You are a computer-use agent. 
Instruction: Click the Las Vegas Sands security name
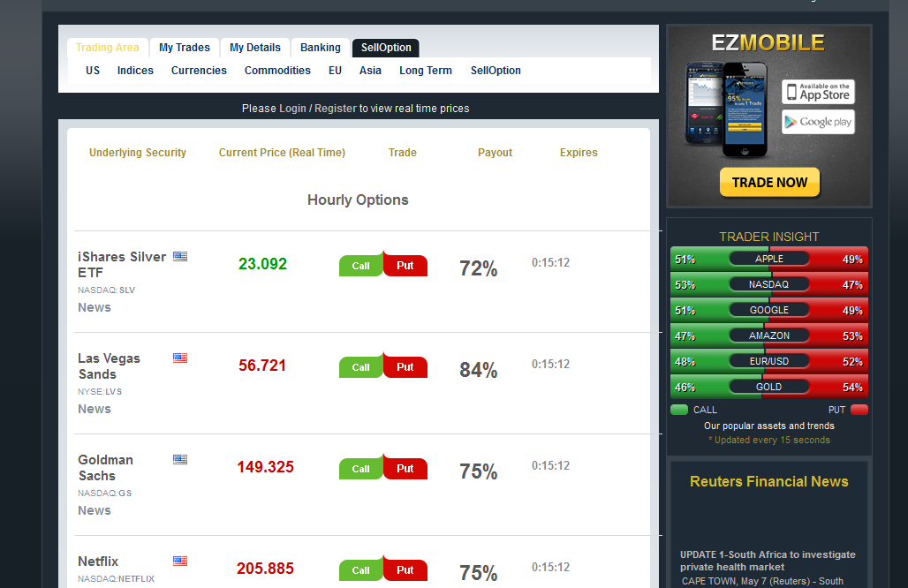click(109, 366)
